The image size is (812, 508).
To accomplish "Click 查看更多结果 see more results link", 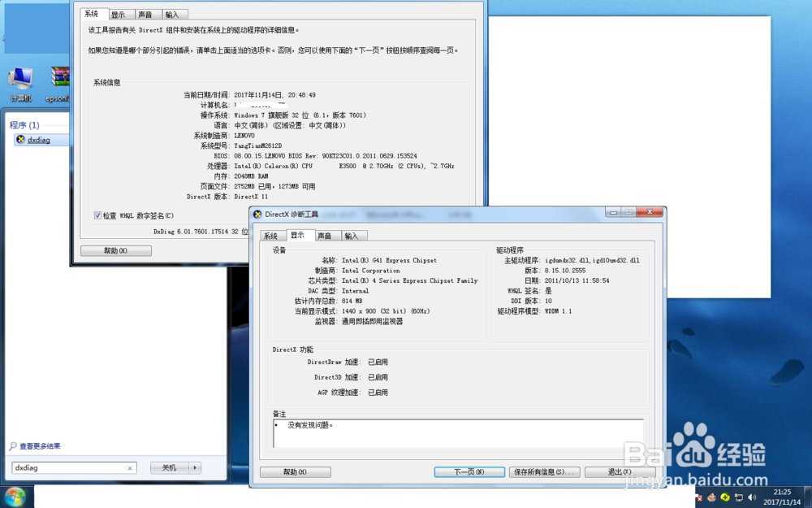I will click(x=40, y=445).
